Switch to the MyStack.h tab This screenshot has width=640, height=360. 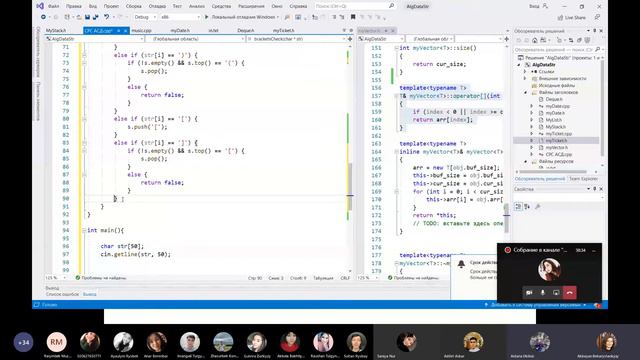(56, 31)
